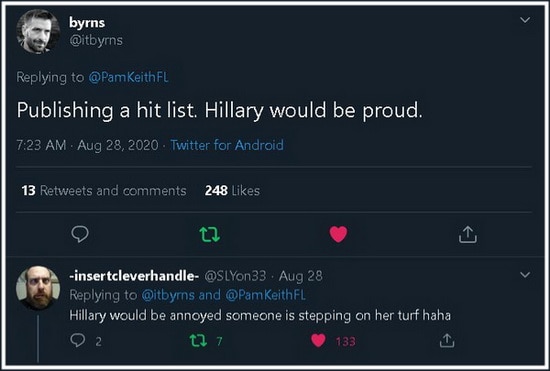Screen dimensions: 550x371
Task: Open the @PamKeithFL mention in main tweet
Action: (x=128, y=77)
